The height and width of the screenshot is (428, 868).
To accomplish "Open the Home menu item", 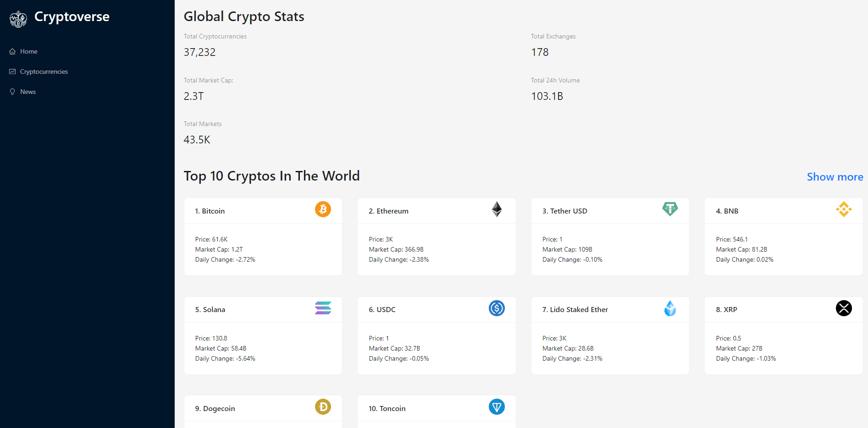I will click(x=28, y=52).
